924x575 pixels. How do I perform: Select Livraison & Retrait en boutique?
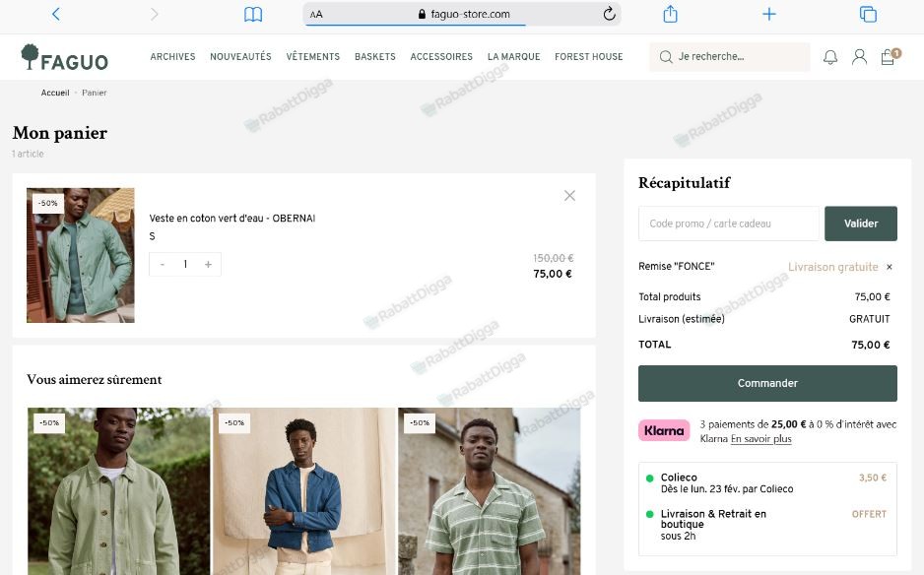click(x=647, y=514)
